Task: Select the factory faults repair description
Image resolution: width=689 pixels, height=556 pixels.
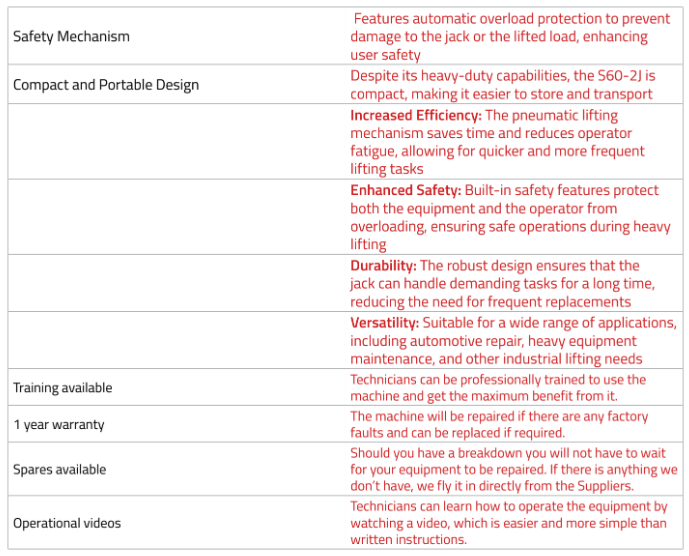Action: click(x=498, y=425)
